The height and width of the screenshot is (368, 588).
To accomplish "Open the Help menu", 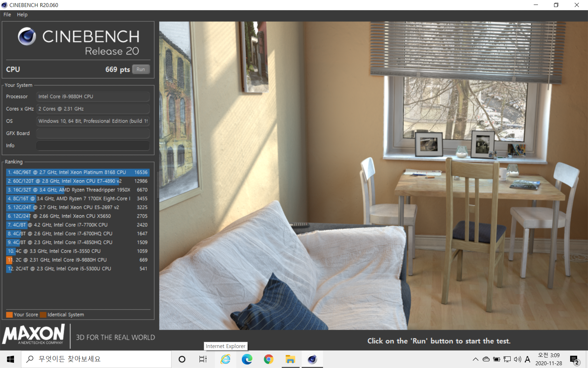I will pos(22,15).
